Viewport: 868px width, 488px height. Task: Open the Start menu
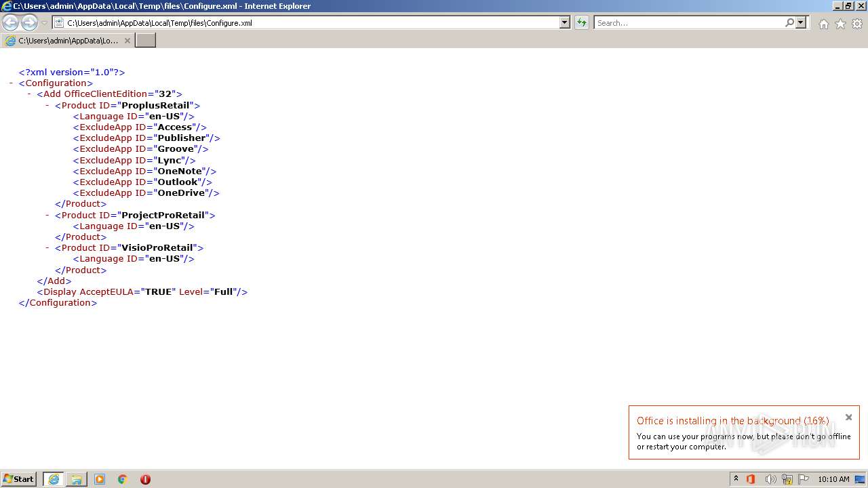(19, 479)
